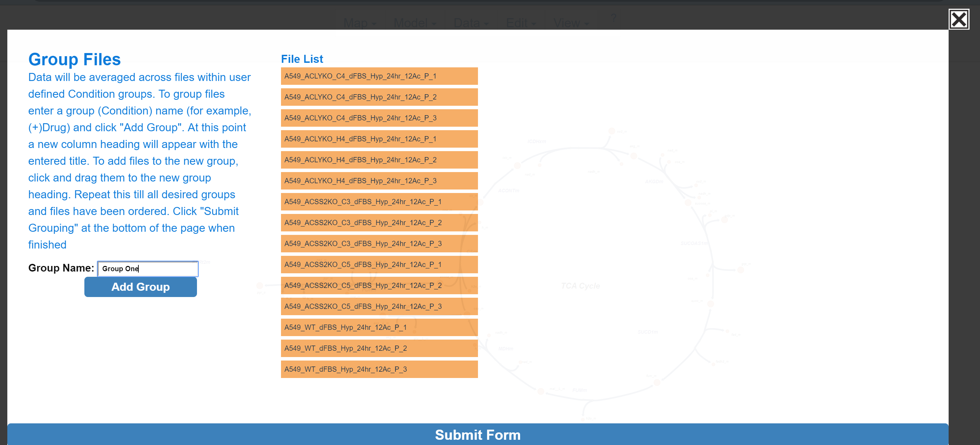This screenshot has width=980, height=445.
Task: Click the Group Name label
Action: click(x=61, y=268)
